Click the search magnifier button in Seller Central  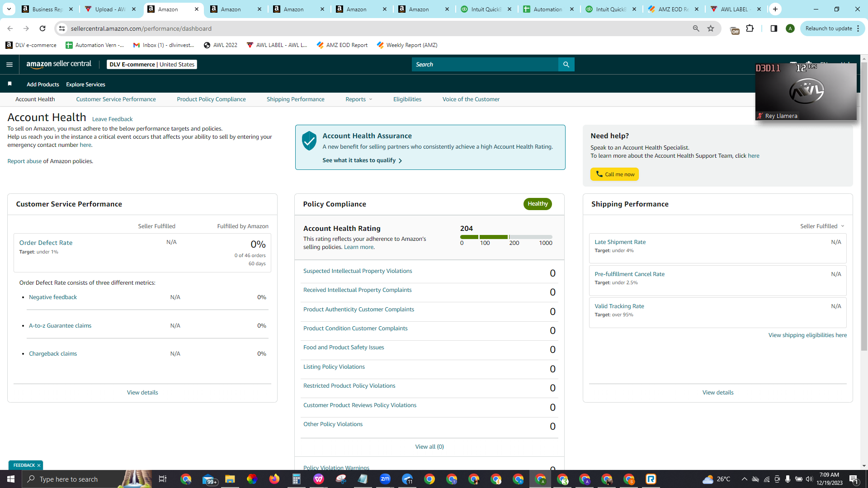click(x=566, y=65)
